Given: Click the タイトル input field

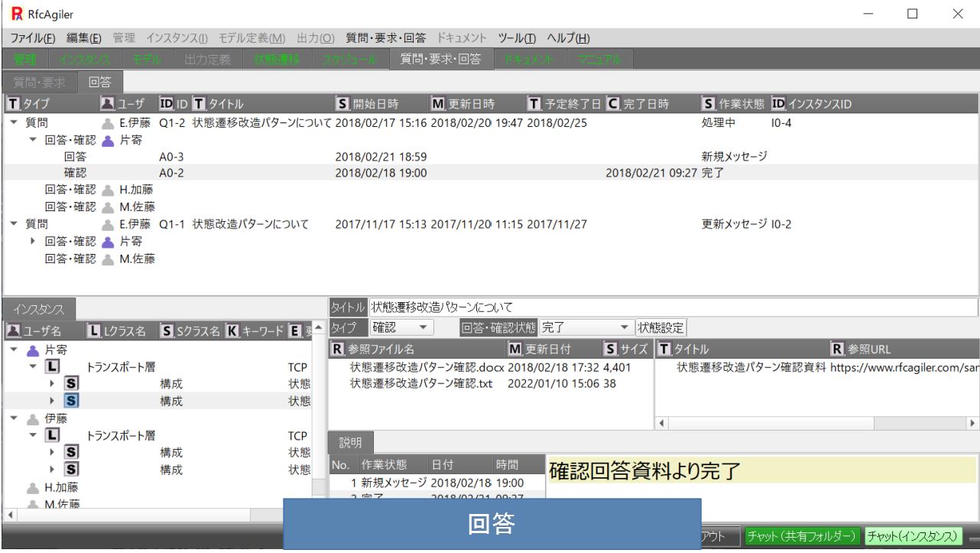Looking at the screenshot, I should [673, 307].
